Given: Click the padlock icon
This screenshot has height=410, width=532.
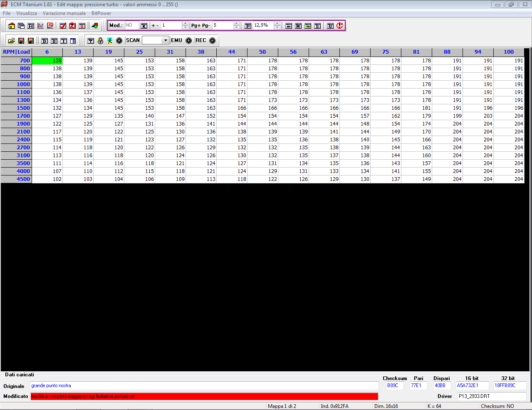Looking at the screenshot, I should pyautogui.click(x=100, y=41).
